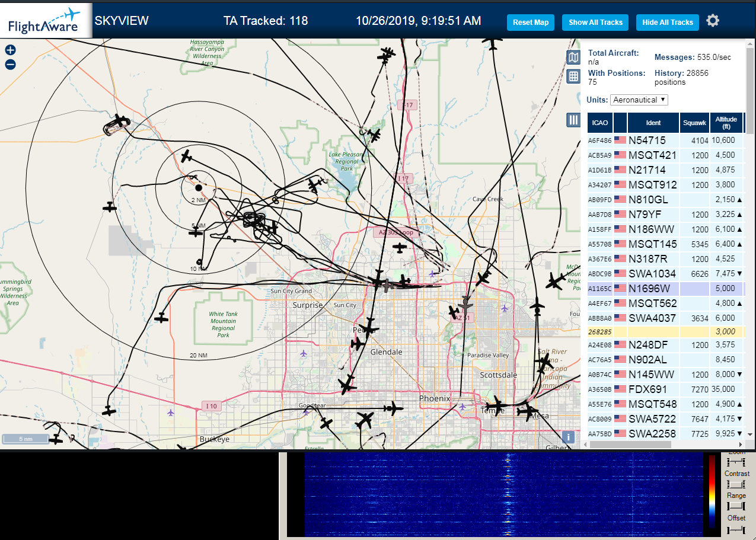Screen dimensions: 756x540
Task: Select aircraft row SWA1034
Action: click(x=666, y=274)
